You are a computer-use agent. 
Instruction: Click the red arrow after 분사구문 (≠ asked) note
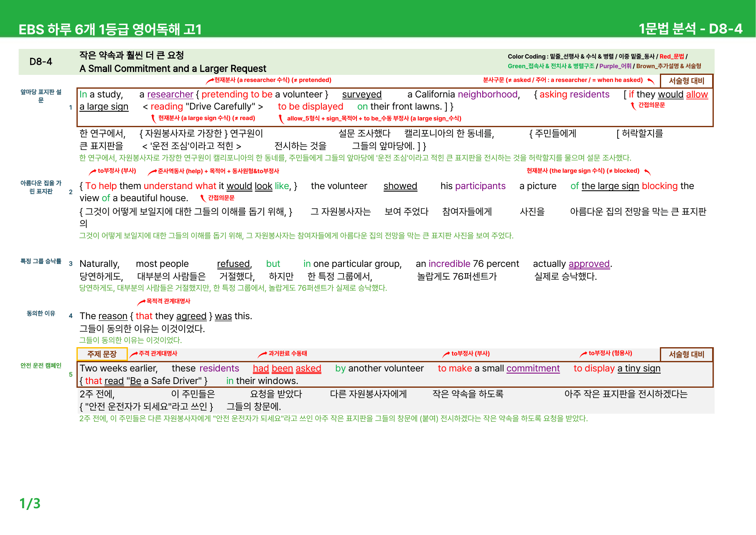[651, 80]
